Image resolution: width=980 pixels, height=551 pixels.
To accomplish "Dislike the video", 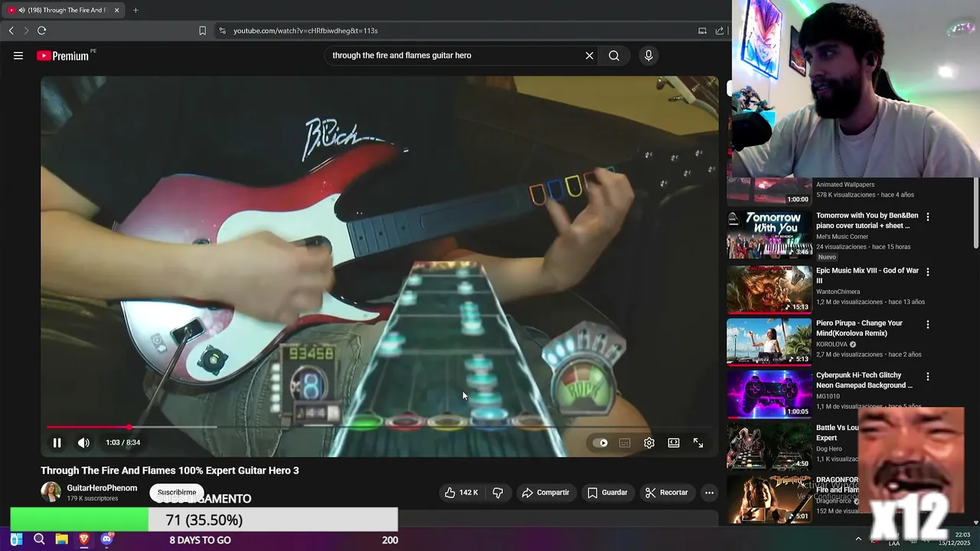I will point(498,493).
